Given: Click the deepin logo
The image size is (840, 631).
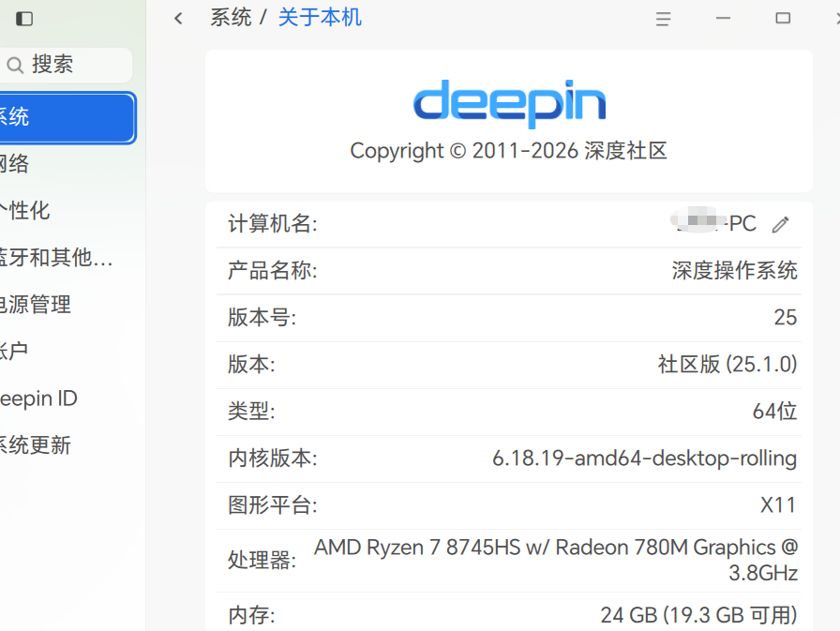Looking at the screenshot, I should (509, 103).
